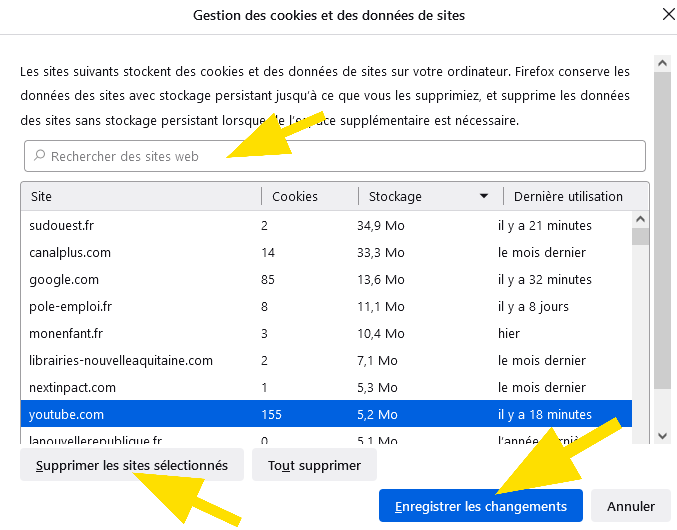The height and width of the screenshot is (530, 677).
Task: Click the search magnifier icon
Action: (x=40, y=155)
